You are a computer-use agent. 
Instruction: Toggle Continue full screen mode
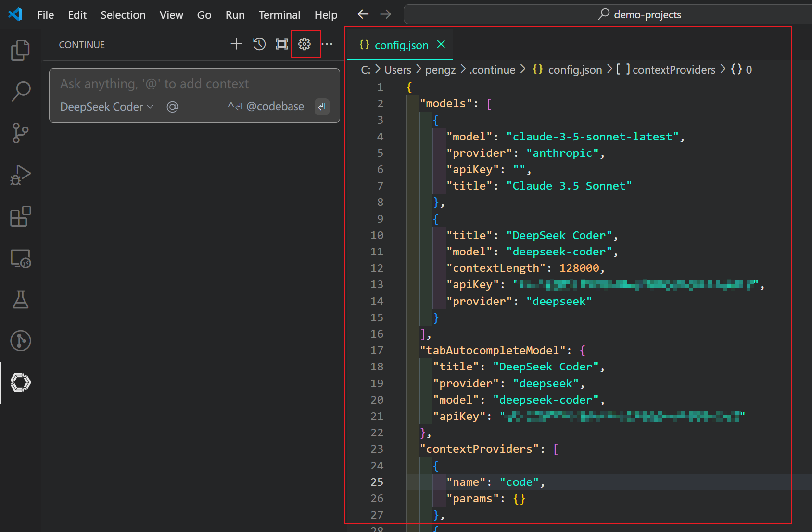pyautogui.click(x=282, y=44)
